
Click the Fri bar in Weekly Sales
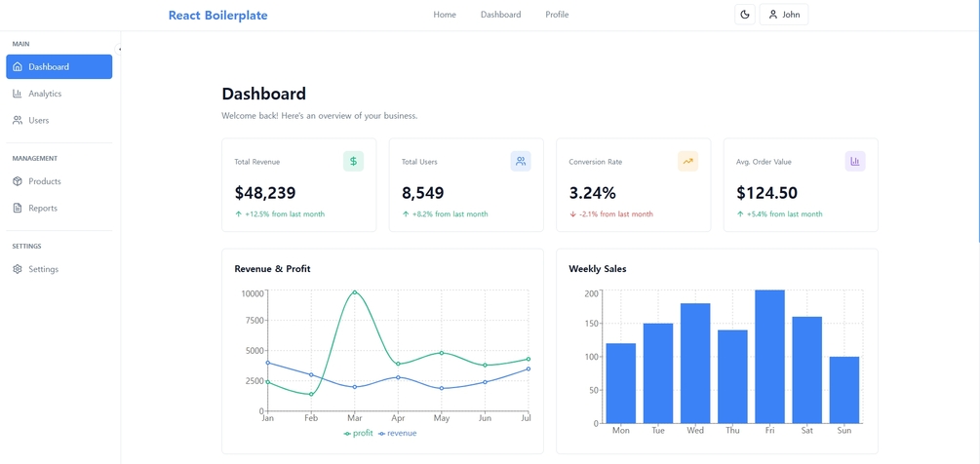tap(770, 357)
